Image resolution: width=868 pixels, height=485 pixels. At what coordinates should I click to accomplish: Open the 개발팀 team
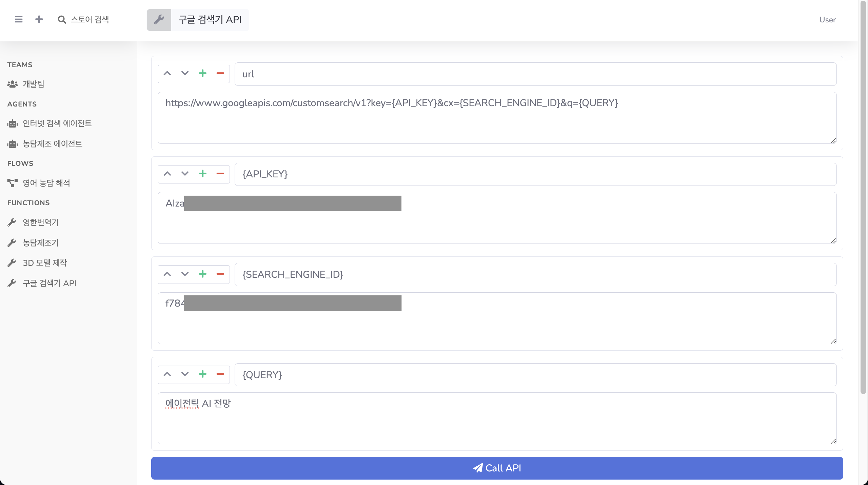(x=26, y=84)
